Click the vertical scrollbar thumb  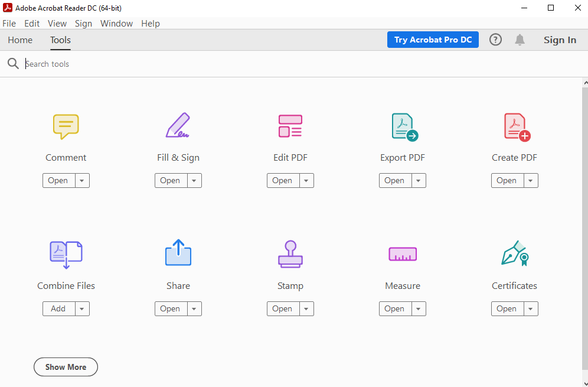coord(585,228)
